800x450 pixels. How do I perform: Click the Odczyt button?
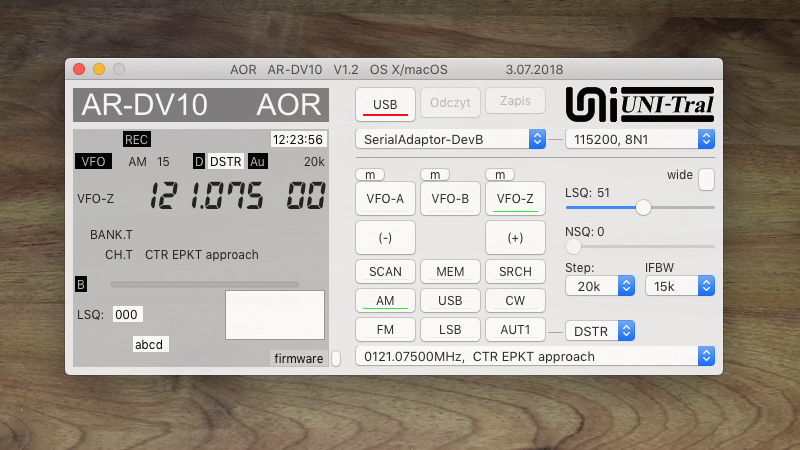click(450, 103)
